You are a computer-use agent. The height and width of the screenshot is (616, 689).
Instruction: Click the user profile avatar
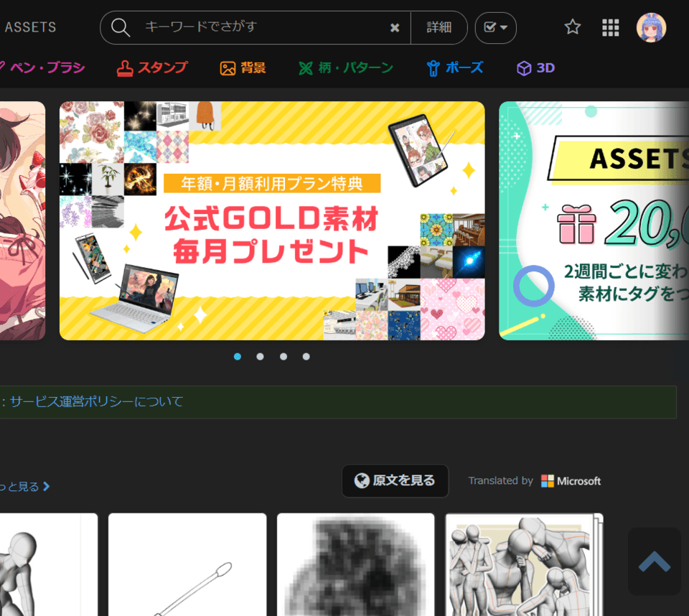point(651,27)
